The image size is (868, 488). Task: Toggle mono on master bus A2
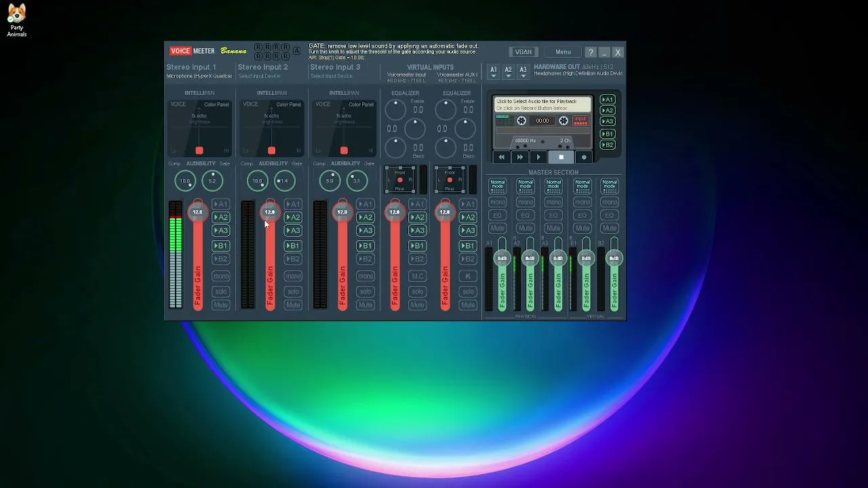click(x=526, y=203)
